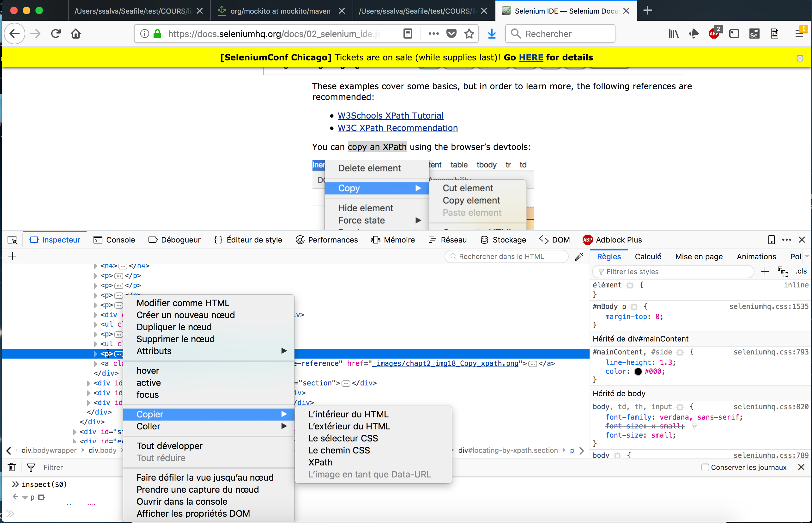Image resolution: width=812 pixels, height=523 pixels.
Task: Toggle the hover pseudo-class state
Action: (148, 370)
